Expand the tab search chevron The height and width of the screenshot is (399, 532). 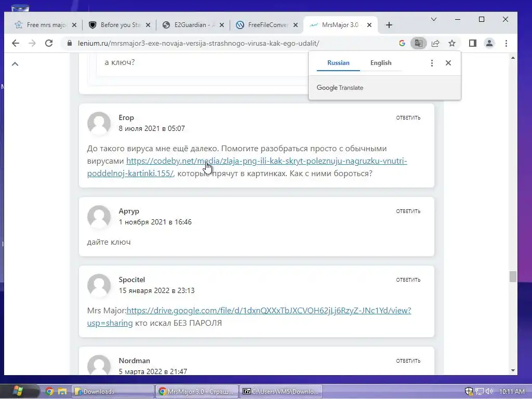point(433,19)
